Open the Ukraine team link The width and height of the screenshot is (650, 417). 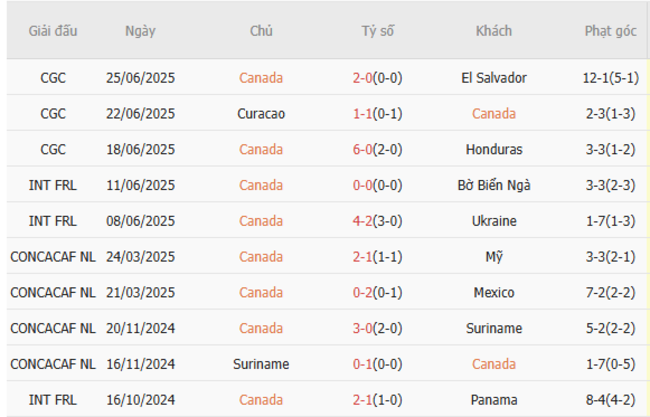coord(494,221)
